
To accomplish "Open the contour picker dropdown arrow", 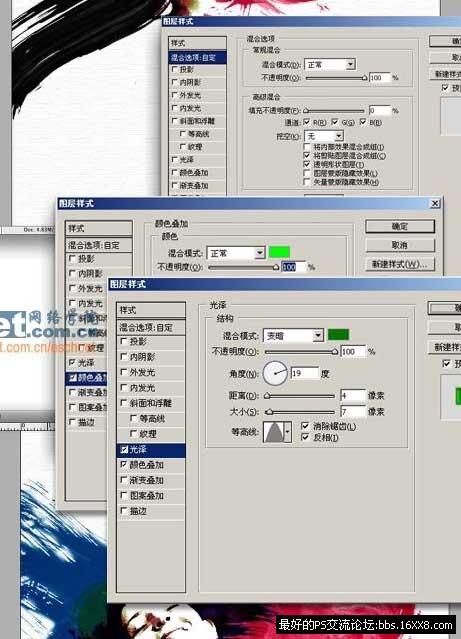I will [288, 432].
